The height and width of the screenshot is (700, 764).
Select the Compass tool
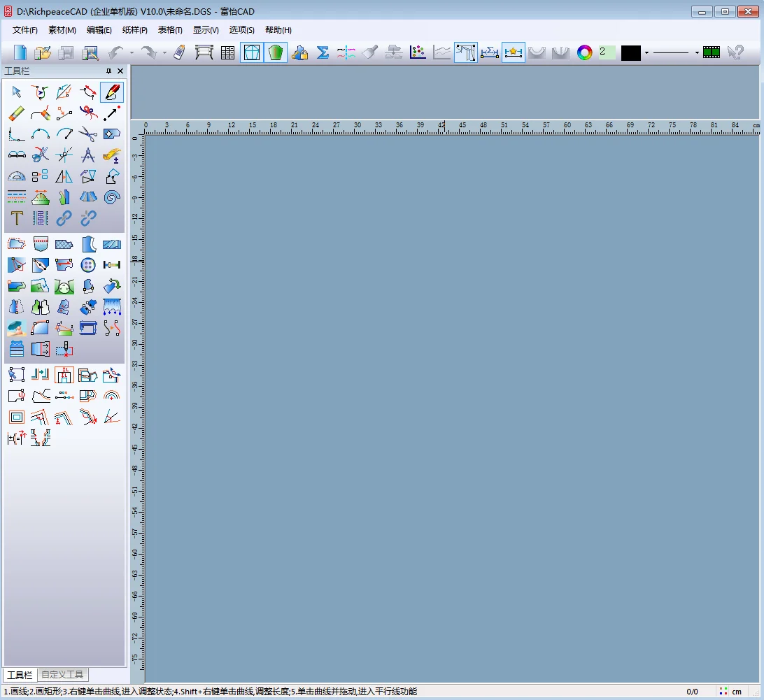click(x=87, y=155)
